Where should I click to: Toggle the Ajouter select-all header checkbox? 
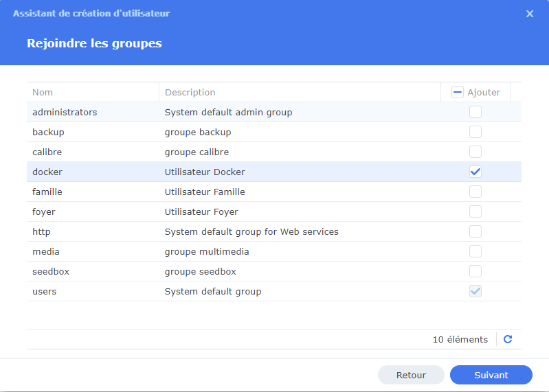tap(458, 92)
